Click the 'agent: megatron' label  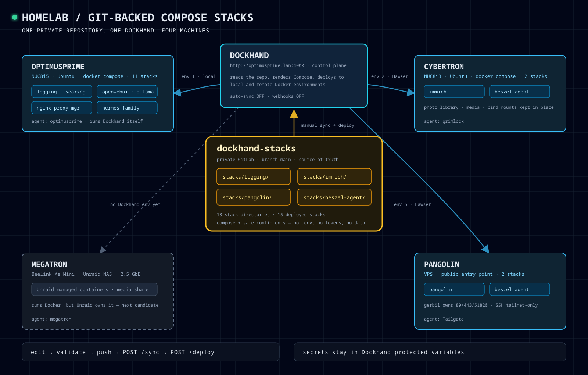51,319
